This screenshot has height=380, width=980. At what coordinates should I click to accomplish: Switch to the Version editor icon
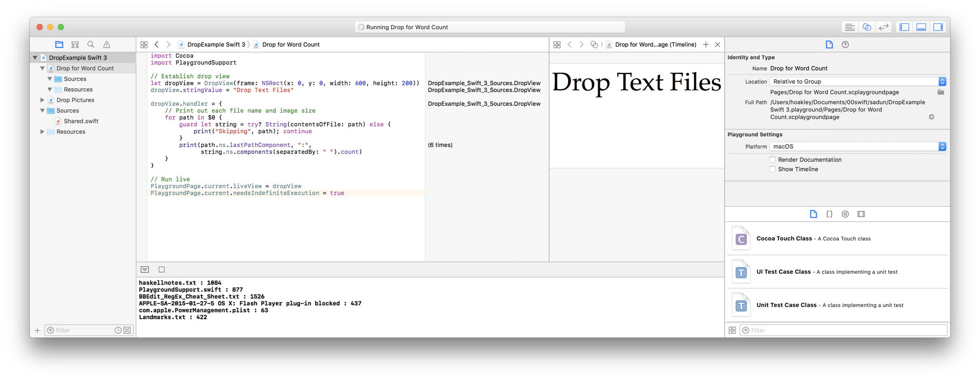point(883,27)
